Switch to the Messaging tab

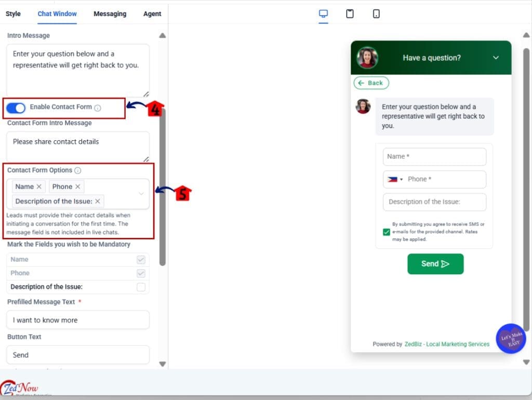(110, 14)
